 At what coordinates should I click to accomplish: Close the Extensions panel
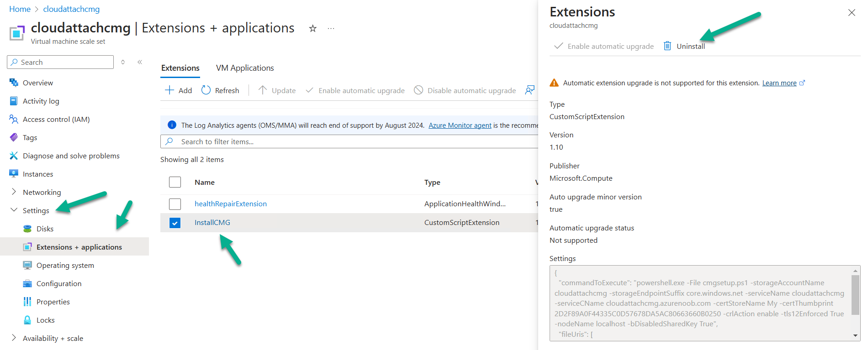[x=852, y=13]
